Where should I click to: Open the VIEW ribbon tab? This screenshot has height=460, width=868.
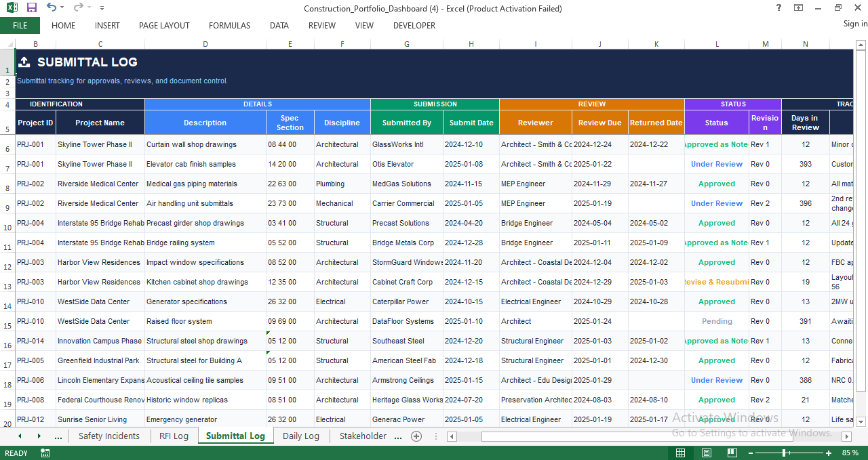click(364, 25)
